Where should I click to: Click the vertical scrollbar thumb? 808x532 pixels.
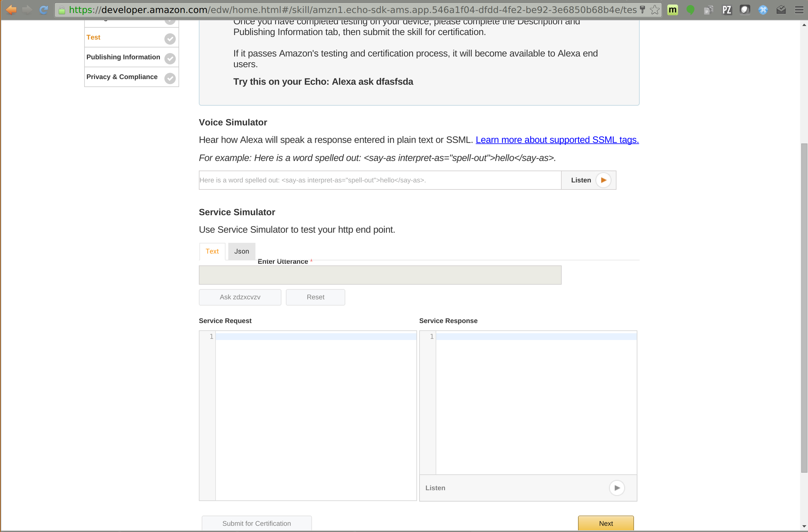pos(804,308)
